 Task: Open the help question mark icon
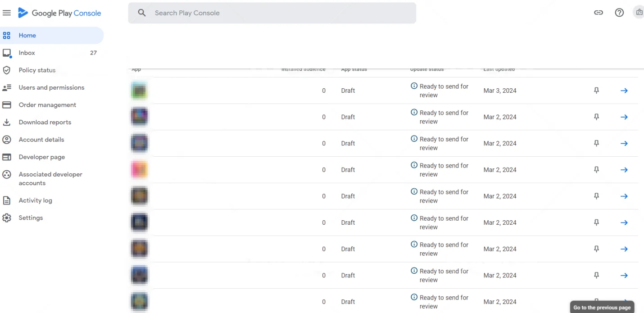[x=619, y=13]
